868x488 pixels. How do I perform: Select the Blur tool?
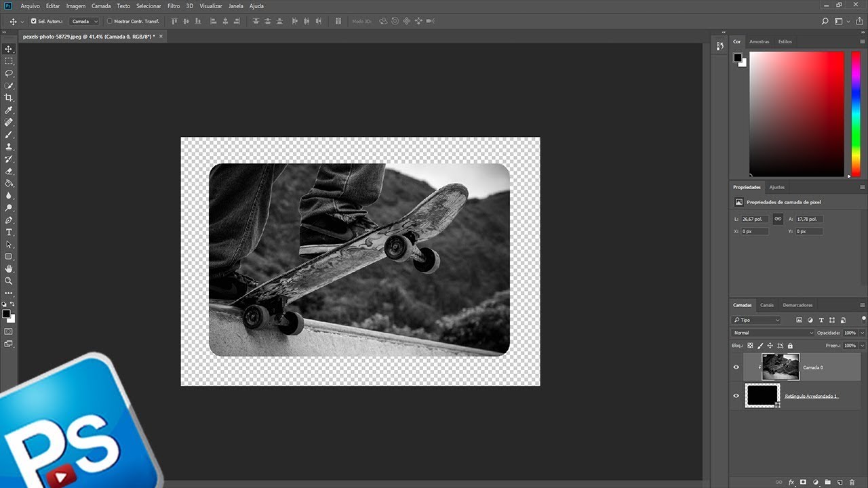(9, 195)
